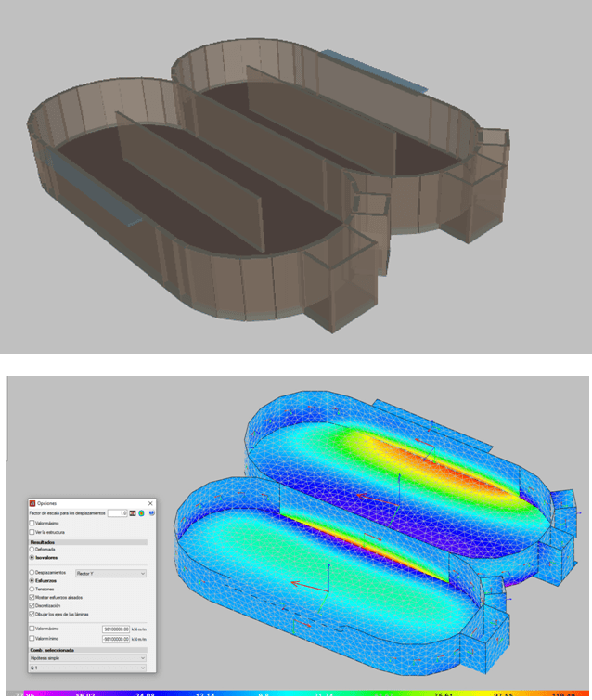Click the maximum value kN·m/m field
Viewport: 592px width, 700px height.
click(x=116, y=629)
